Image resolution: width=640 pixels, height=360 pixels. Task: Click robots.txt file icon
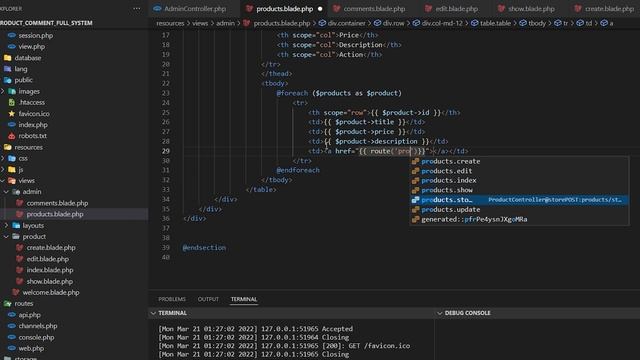11,136
